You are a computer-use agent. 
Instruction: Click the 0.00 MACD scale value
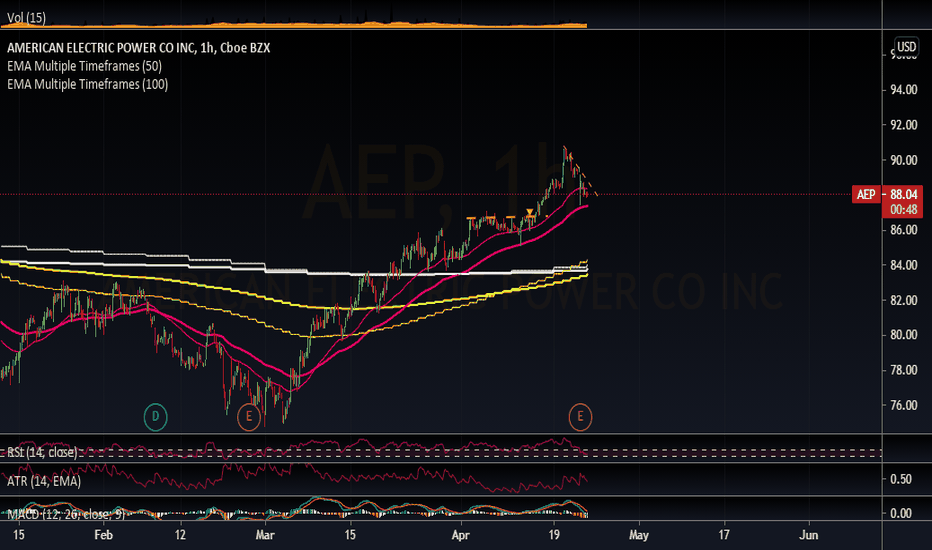tap(902, 513)
